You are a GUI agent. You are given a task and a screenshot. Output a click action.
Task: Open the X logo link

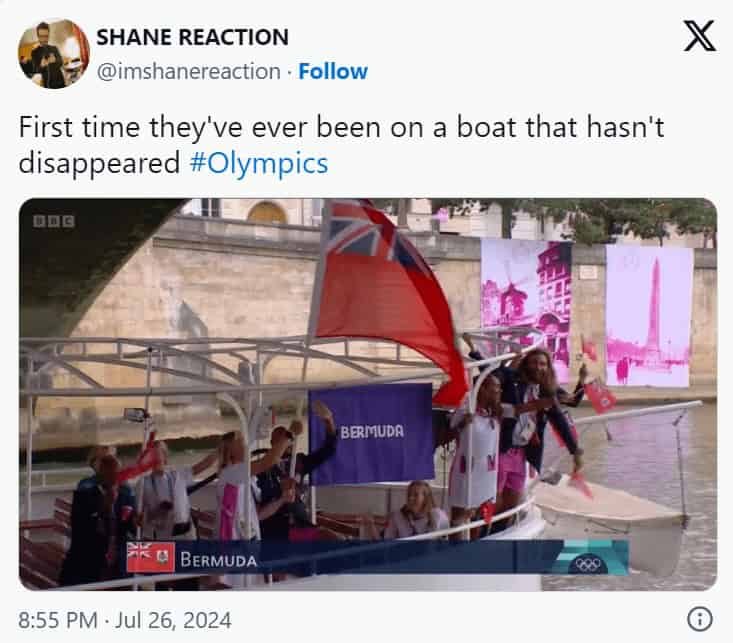[699, 36]
